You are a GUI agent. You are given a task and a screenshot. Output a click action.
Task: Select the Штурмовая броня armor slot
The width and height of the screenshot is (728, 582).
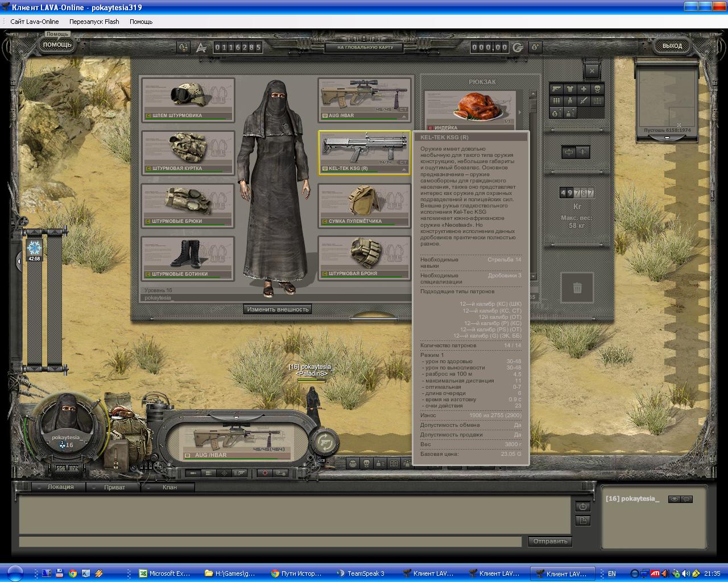tap(365, 259)
